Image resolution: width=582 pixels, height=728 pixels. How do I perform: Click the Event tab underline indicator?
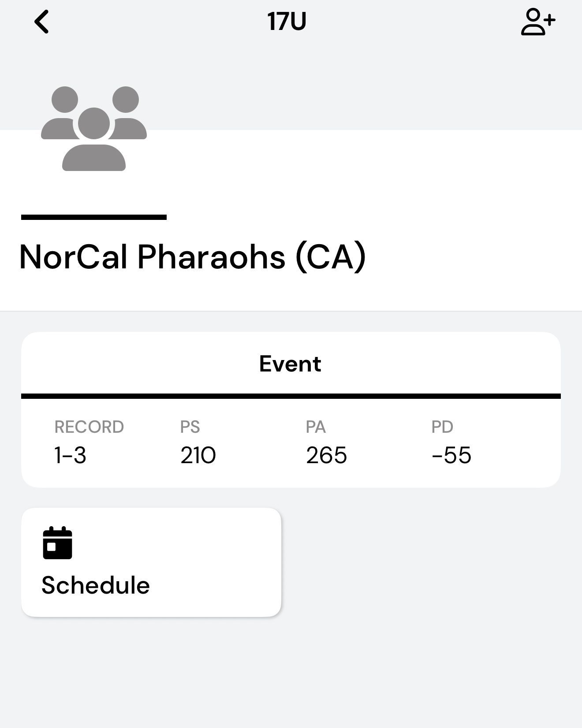pos(291,396)
